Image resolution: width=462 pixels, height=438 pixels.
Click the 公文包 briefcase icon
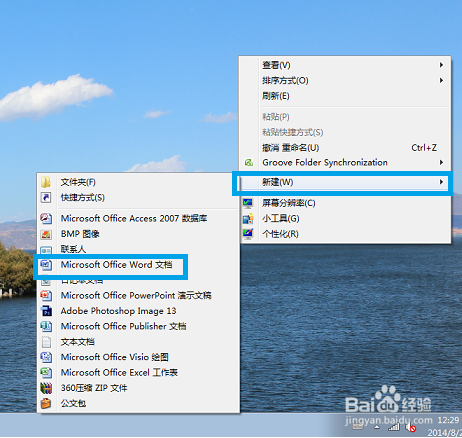pyautogui.click(x=46, y=403)
